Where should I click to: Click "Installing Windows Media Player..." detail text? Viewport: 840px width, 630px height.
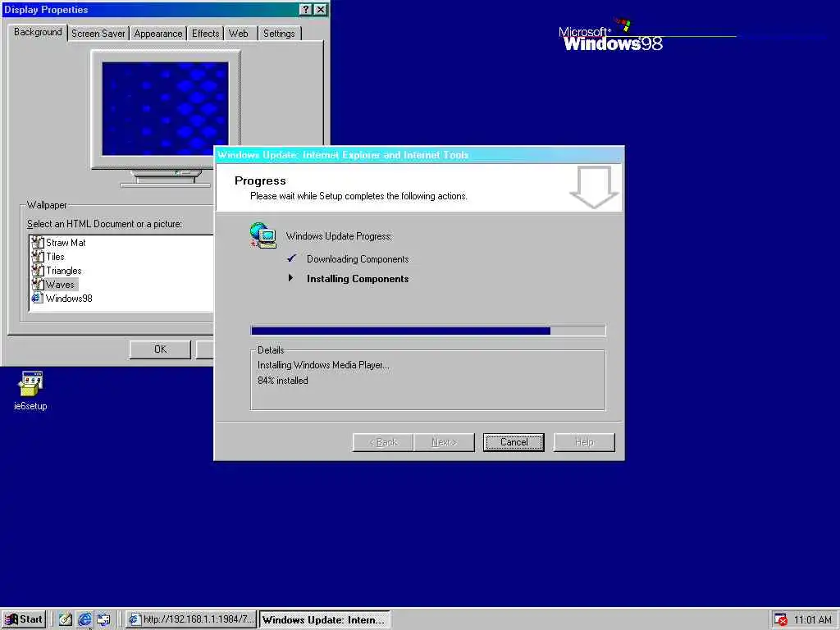click(323, 365)
